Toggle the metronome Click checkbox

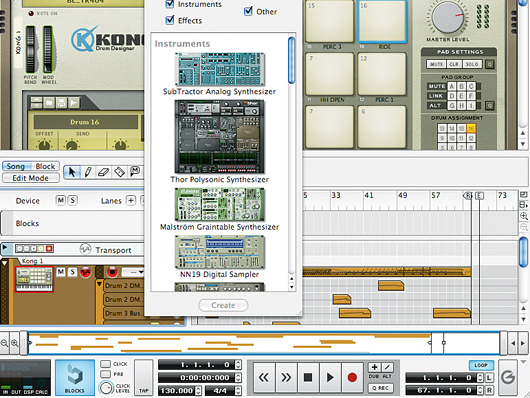(105, 364)
